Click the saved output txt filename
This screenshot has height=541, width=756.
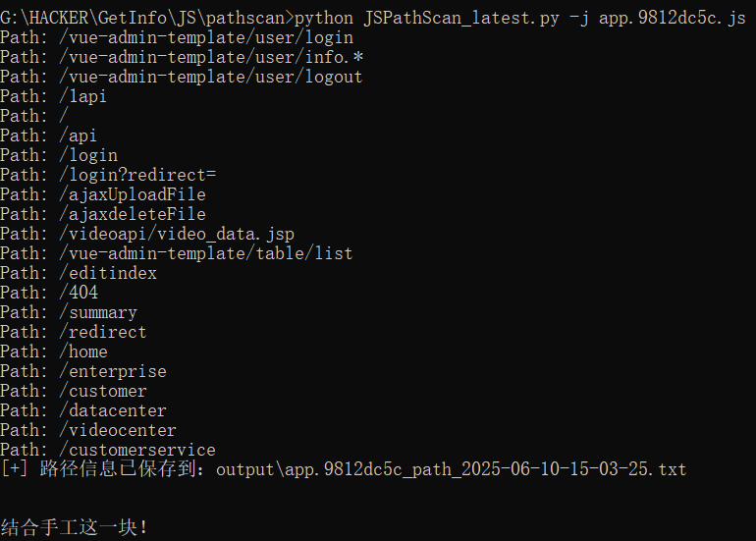click(x=451, y=469)
